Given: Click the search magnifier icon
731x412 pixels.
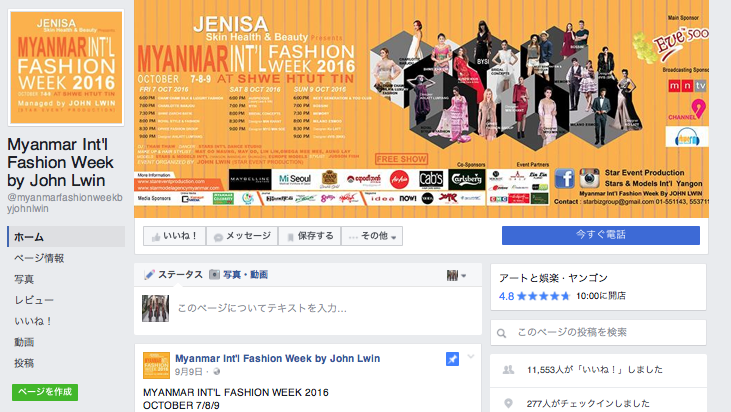Looking at the screenshot, I should pyautogui.click(x=502, y=333).
